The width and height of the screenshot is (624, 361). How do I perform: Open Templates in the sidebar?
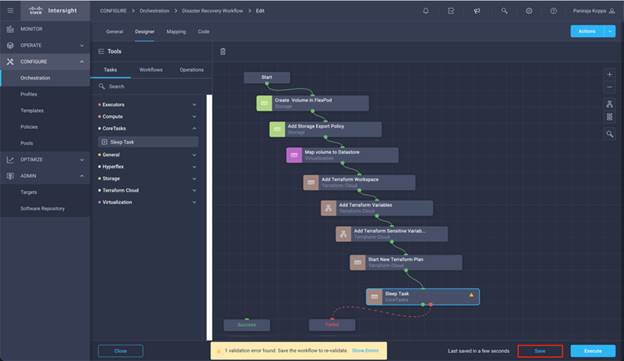[32, 111]
